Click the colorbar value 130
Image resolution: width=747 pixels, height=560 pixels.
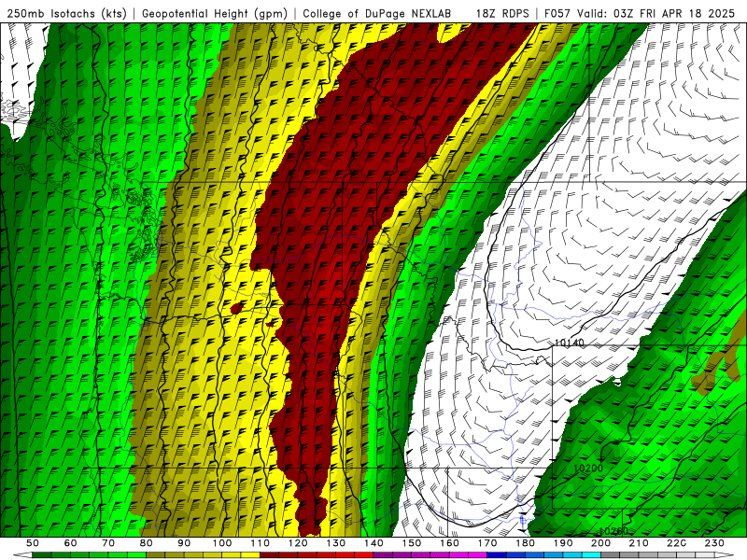336,543
